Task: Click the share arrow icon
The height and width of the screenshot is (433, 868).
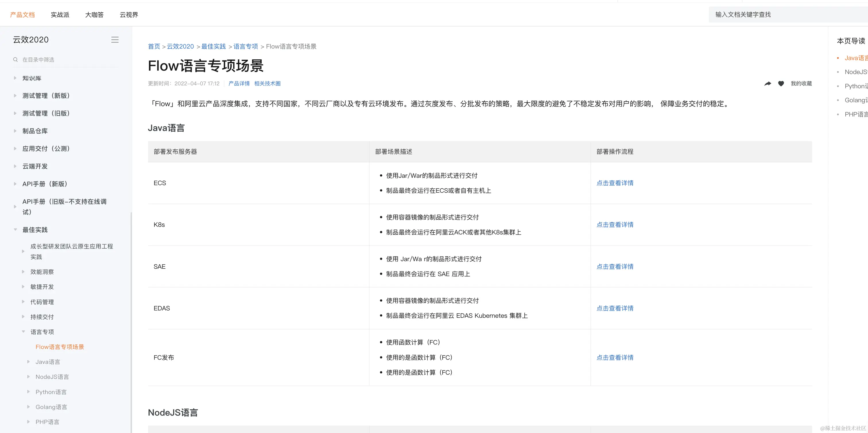Action: click(x=768, y=83)
